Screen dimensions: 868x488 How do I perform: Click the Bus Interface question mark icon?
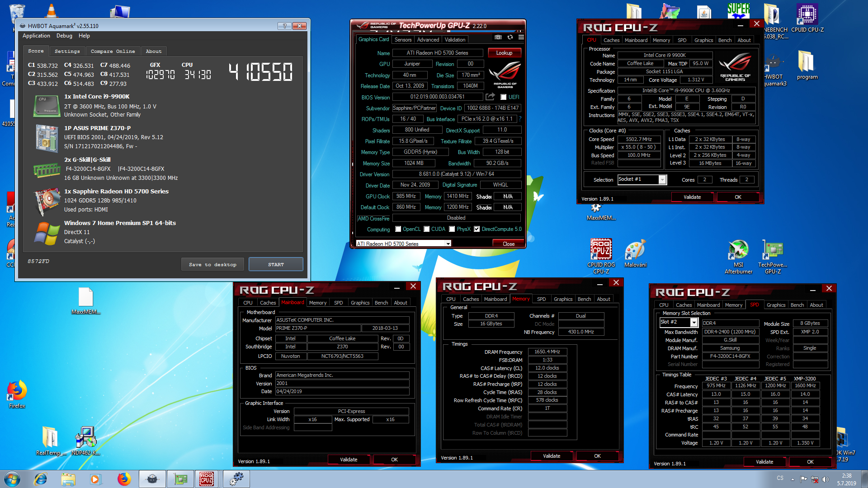520,119
